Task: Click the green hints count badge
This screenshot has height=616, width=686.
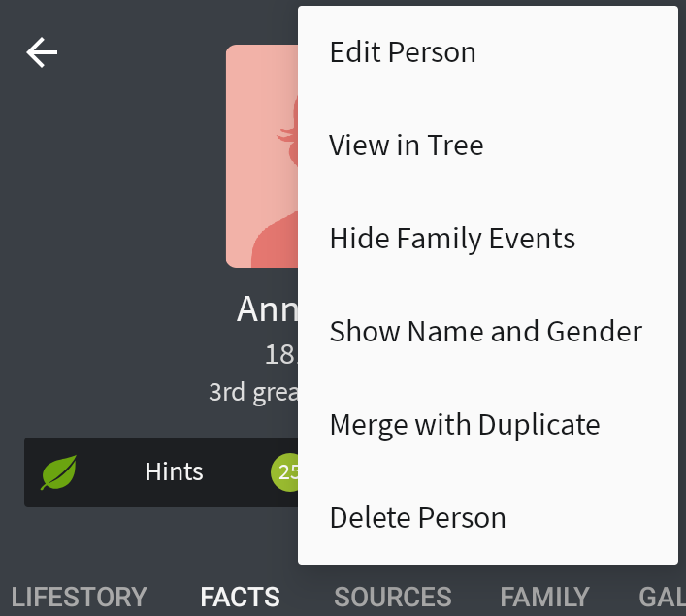Action: coord(284,472)
